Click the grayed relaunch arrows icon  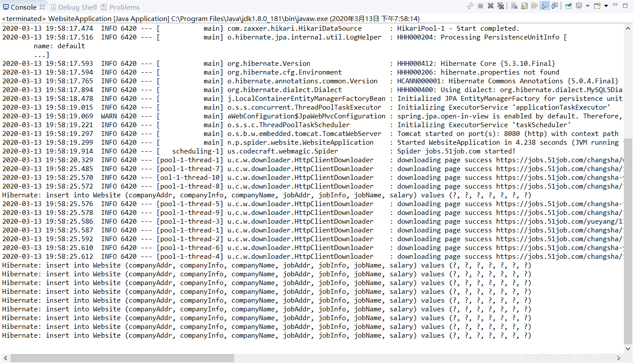pos(470,6)
